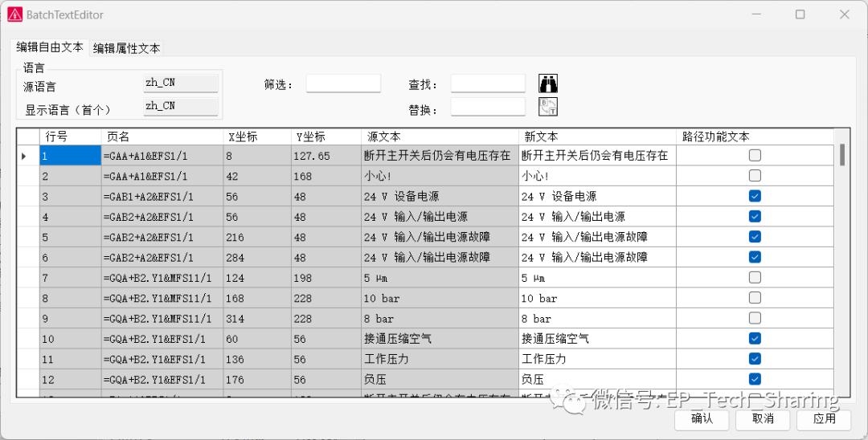Toggle 路径功能文本 checkbox for 小心! row
868x440 pixels.
point(755,176)
